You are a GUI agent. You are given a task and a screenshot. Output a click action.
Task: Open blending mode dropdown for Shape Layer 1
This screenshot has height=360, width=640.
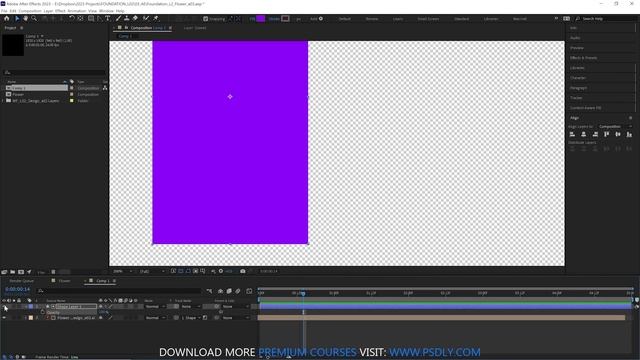pos(156,307)
